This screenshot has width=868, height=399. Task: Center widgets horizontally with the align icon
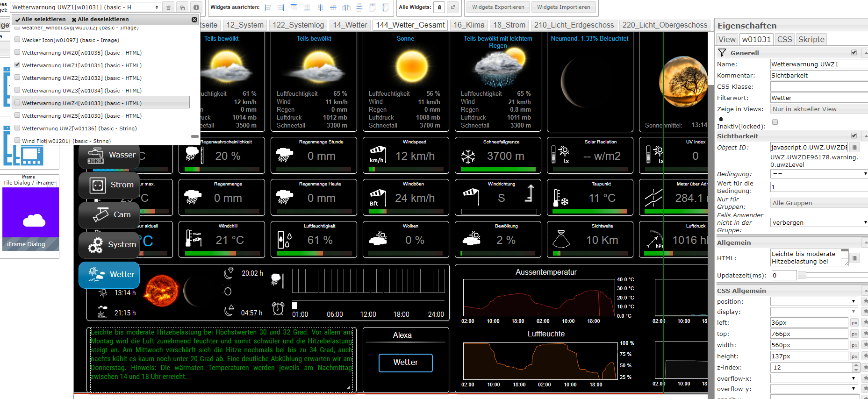(x=320, y=7)
